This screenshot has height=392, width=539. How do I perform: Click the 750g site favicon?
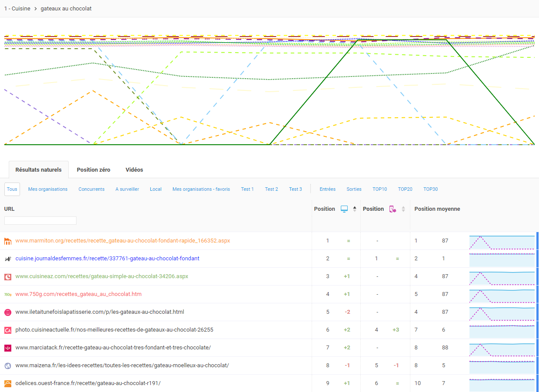pyautogui.click(x=7, y=294)
